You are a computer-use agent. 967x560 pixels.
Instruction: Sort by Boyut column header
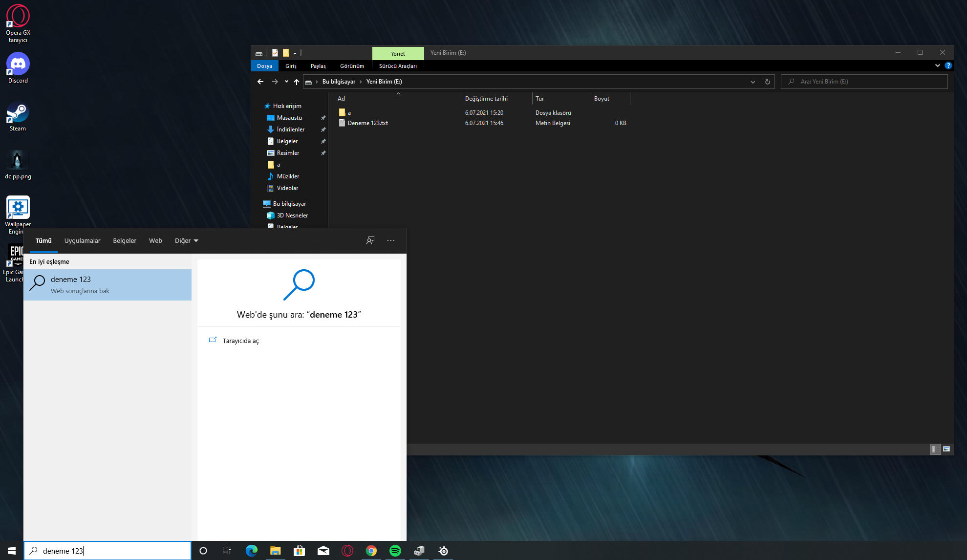[610, 99]
